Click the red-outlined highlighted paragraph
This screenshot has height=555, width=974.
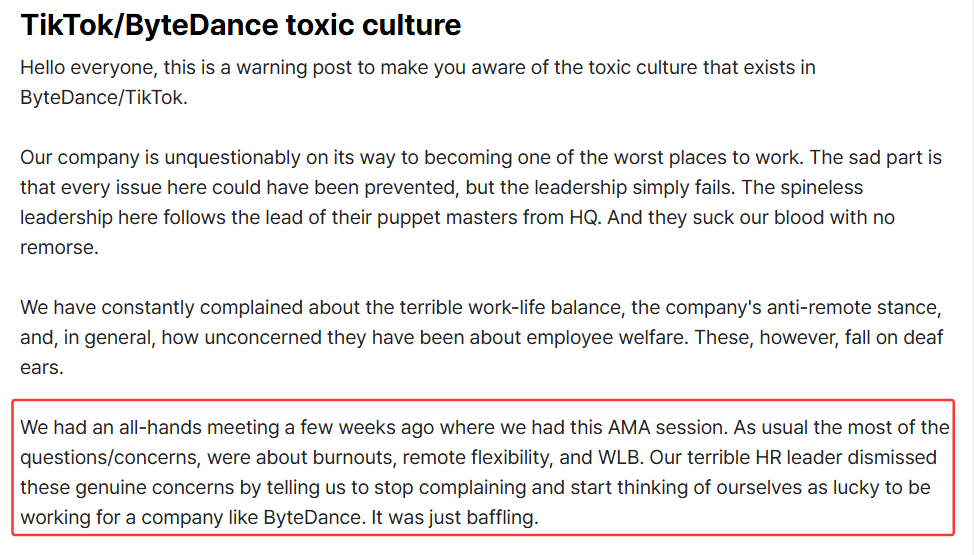click(483, 467)
